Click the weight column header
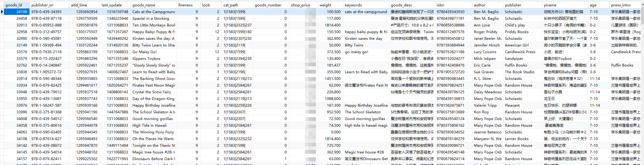Image resolution: width=644 pixels, height=165 pixels. coord(330,5)
